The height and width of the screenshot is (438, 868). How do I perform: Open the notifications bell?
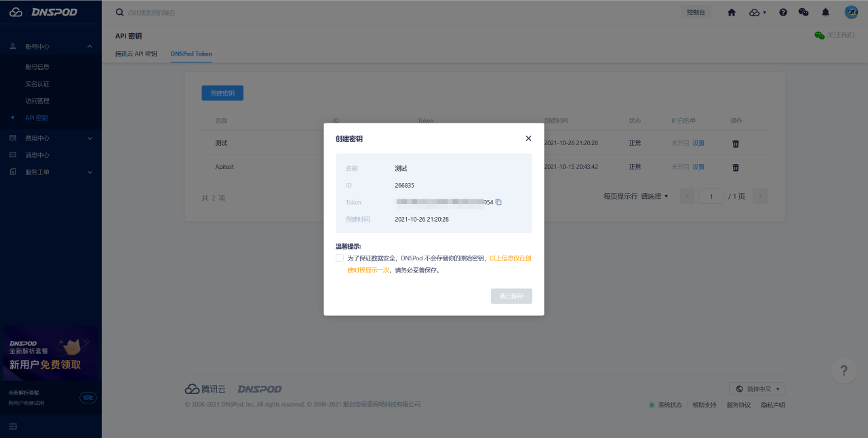point(825,12)
